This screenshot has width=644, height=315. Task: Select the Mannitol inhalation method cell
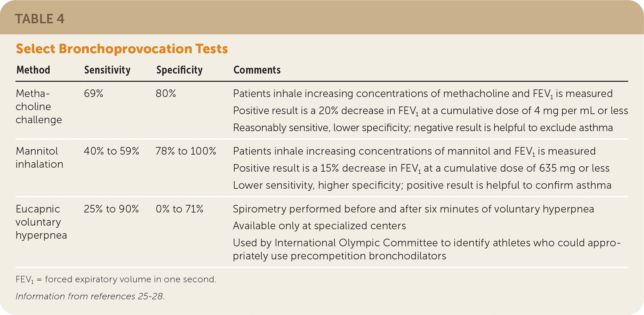point(39,157)
